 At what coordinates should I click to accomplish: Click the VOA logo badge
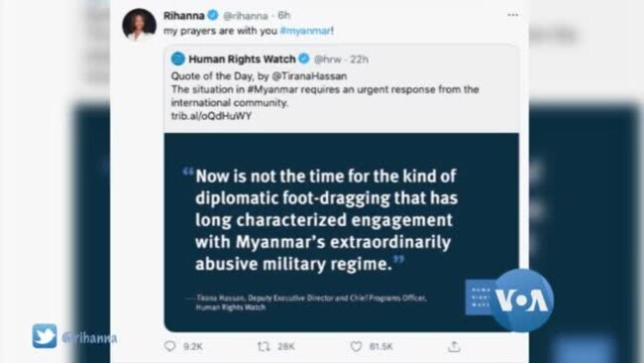pyautogui.click(x=521, y=300)
